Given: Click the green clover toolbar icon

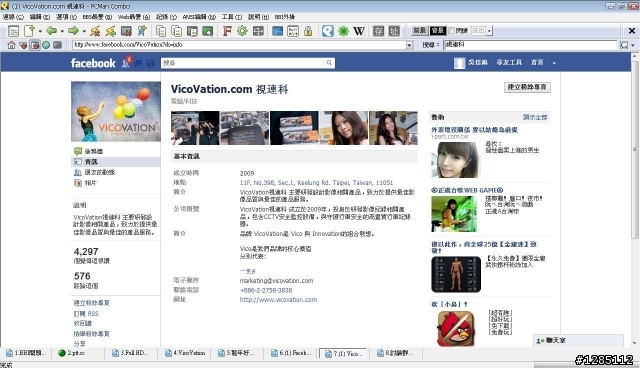Looking at the screenshot, I should [343, 31].
